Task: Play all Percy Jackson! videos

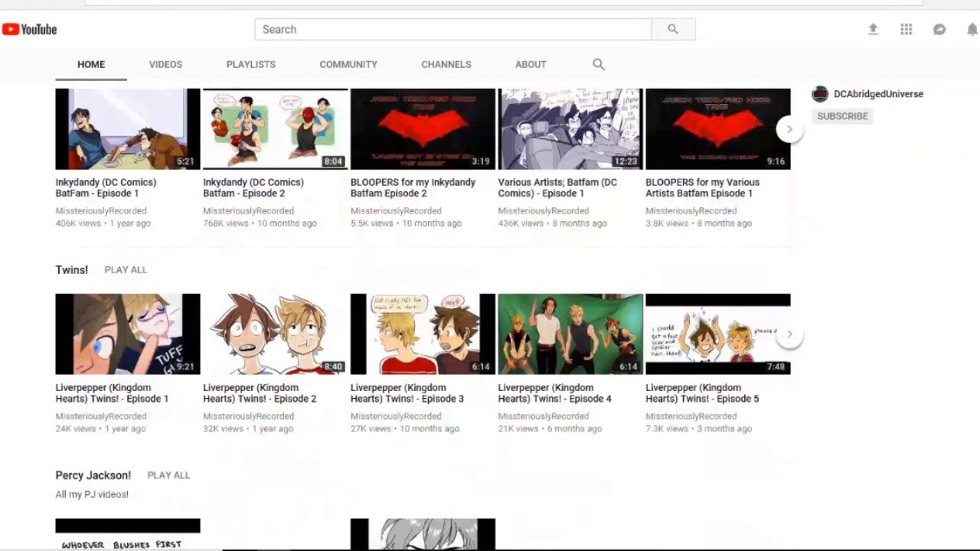Action: point(168,475)
